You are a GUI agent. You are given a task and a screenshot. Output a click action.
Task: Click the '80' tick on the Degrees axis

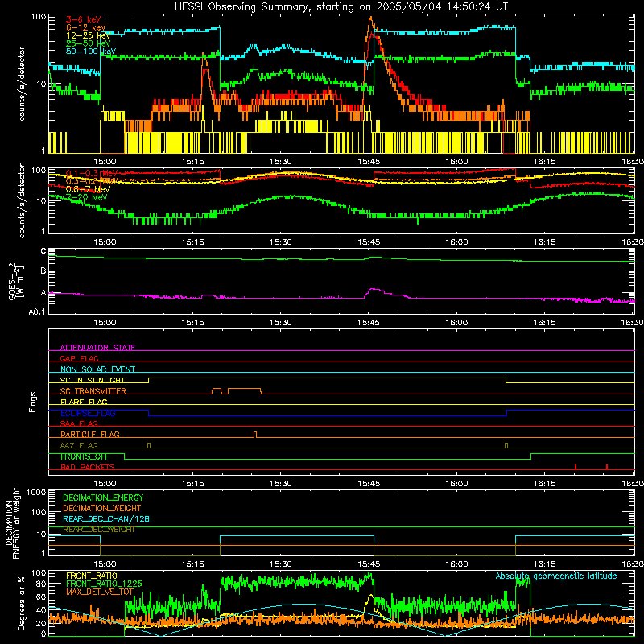point(41,583)
